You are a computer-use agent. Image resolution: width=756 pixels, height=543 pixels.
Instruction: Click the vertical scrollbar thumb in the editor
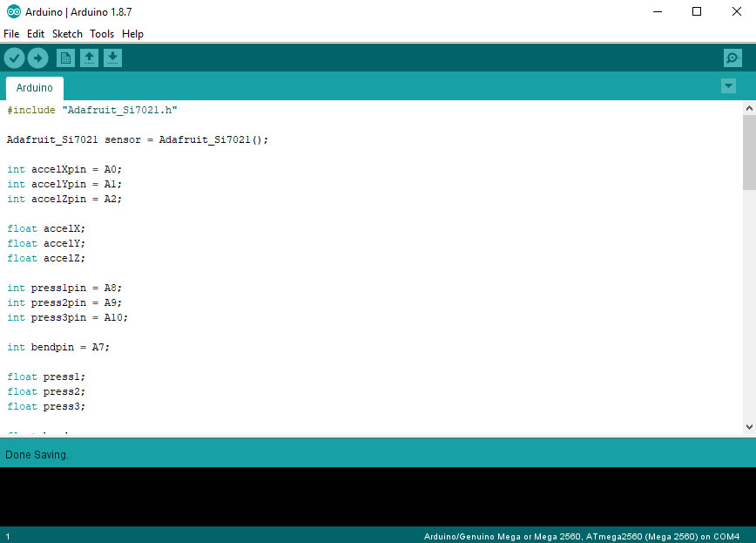pyautogui.click(x=749, y=152)
